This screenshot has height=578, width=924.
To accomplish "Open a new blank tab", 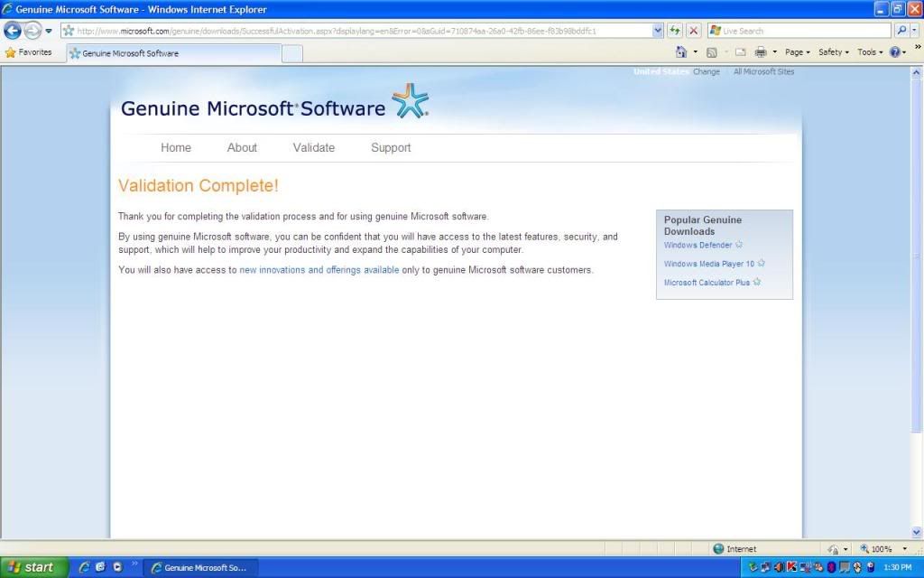I will pos(292,53).
